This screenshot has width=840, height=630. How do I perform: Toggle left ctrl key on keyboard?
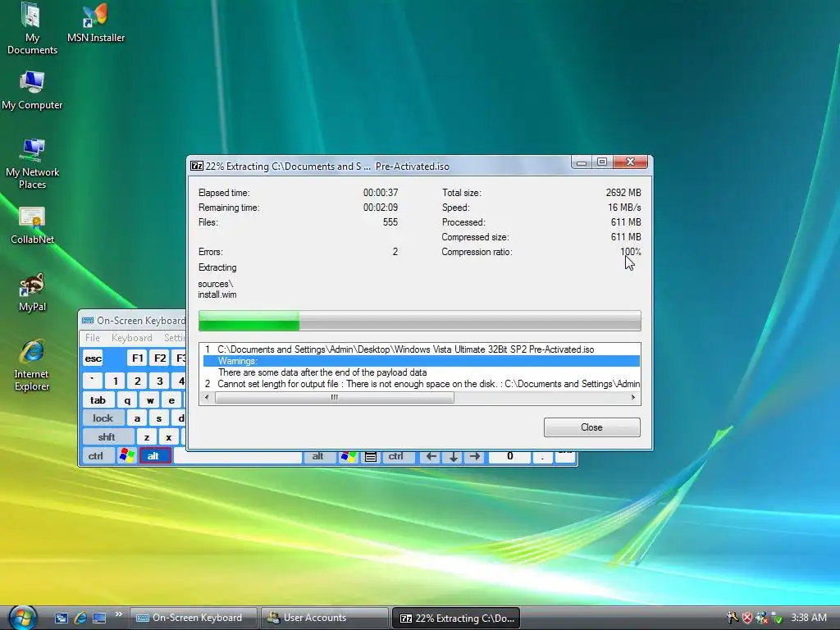click(98, 455)
